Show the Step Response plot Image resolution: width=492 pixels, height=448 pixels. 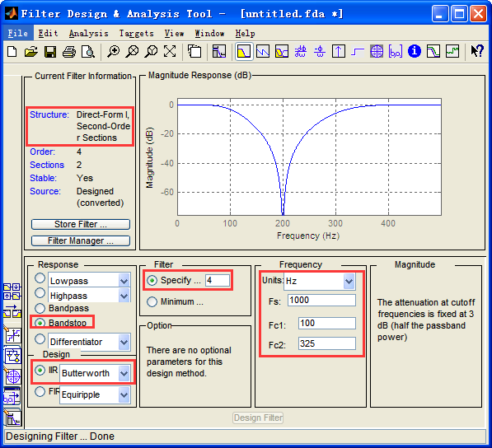click(358, 51)
